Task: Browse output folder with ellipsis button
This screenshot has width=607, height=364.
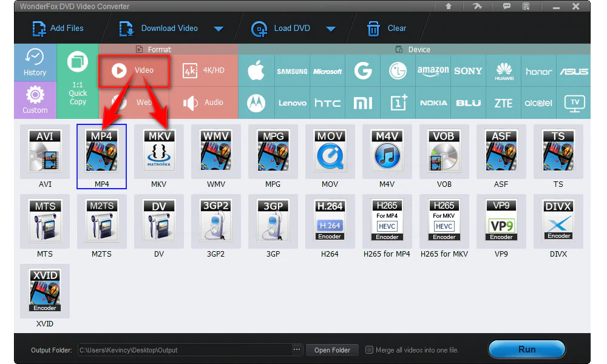Action: pos(297,349)
